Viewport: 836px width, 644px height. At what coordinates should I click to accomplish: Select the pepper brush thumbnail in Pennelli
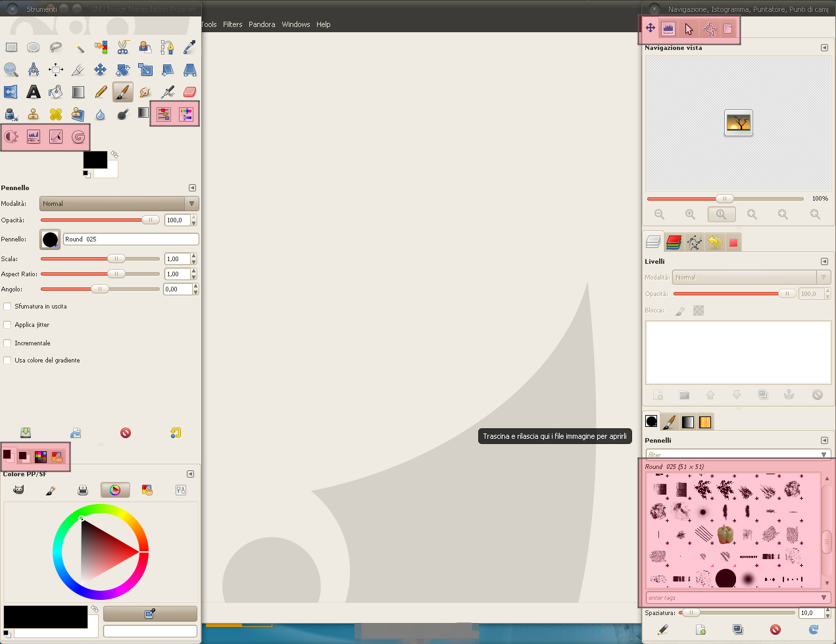(x=724, y=534)
